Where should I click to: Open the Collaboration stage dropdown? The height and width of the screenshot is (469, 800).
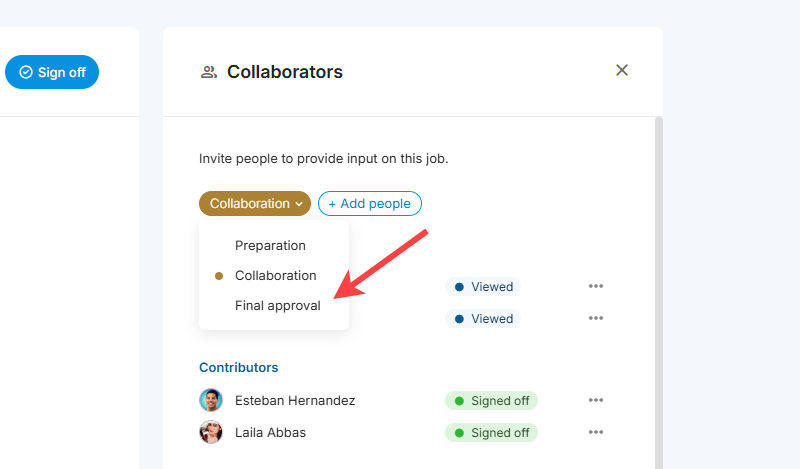(255, 203)
